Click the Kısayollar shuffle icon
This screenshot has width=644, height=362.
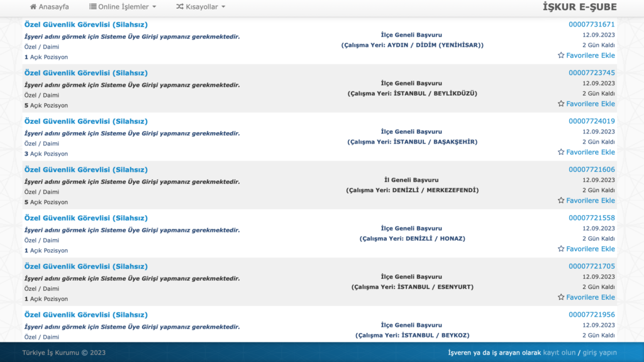click(180, 7)
